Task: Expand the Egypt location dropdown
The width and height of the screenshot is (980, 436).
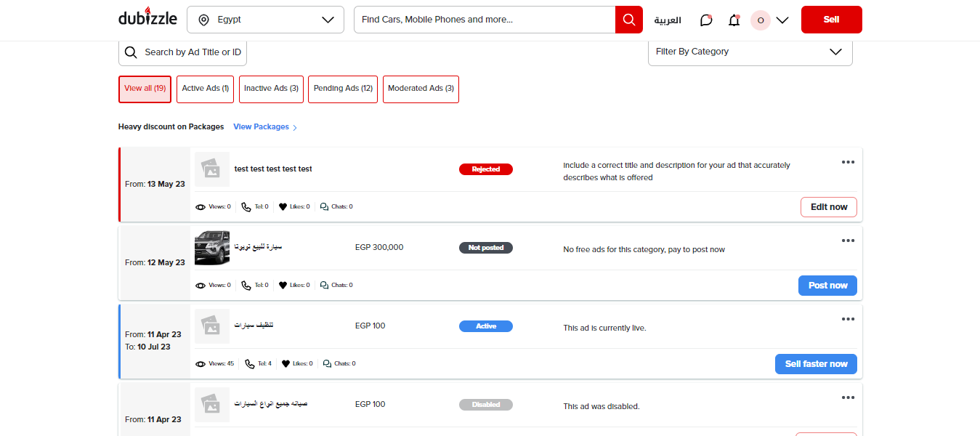Action: pyautogui.click(x=265, y=20)
